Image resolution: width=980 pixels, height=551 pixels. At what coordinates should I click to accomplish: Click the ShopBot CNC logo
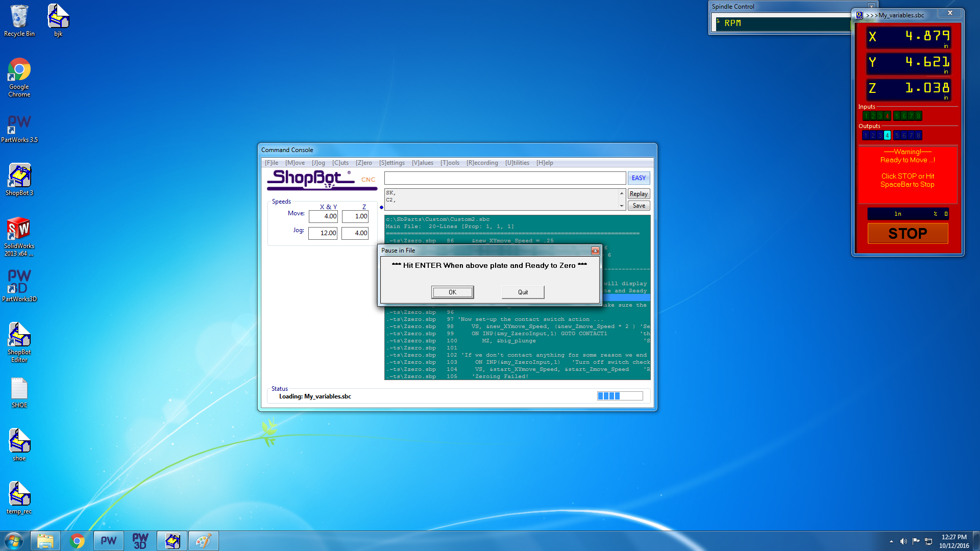(322, 179)
